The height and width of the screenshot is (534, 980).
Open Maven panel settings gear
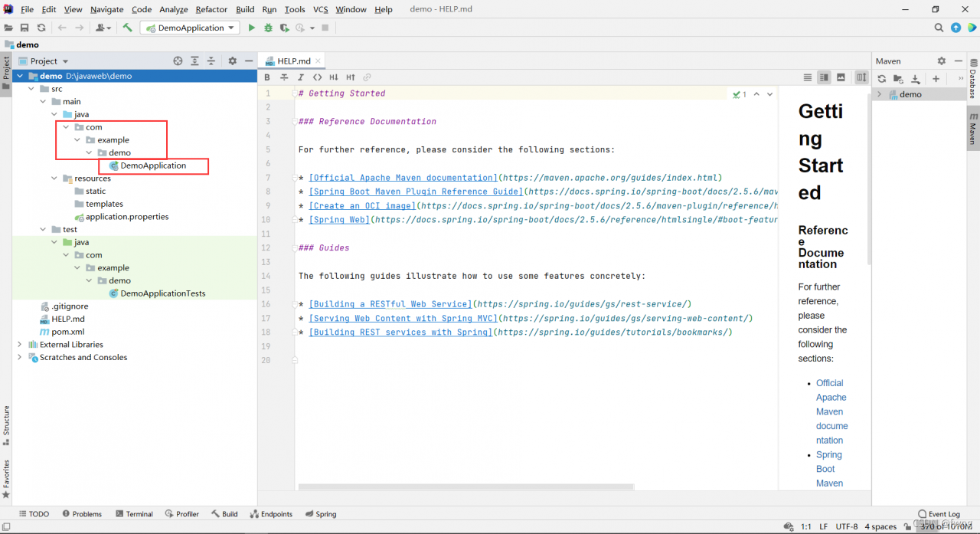click(942, 61)
